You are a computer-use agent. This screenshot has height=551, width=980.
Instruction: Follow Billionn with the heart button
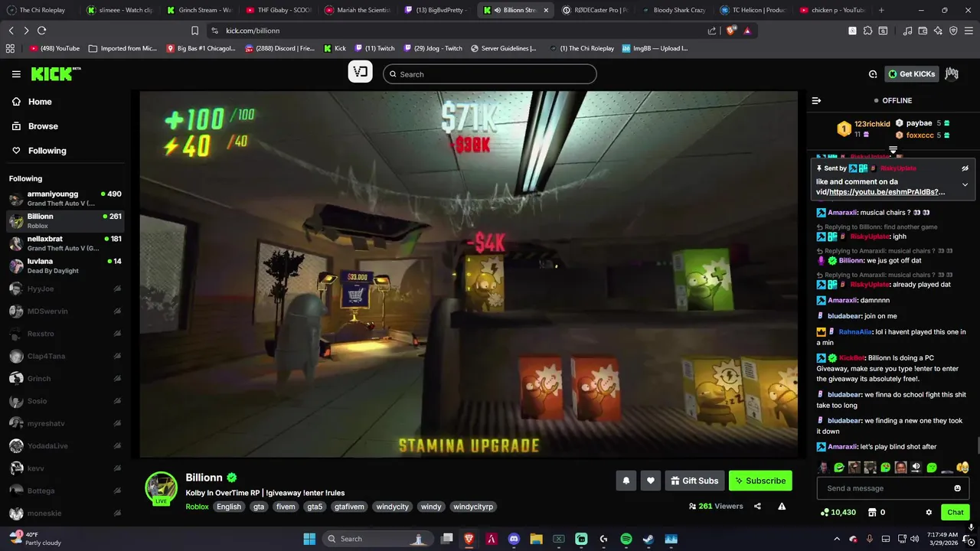click(x=651, y=481)
